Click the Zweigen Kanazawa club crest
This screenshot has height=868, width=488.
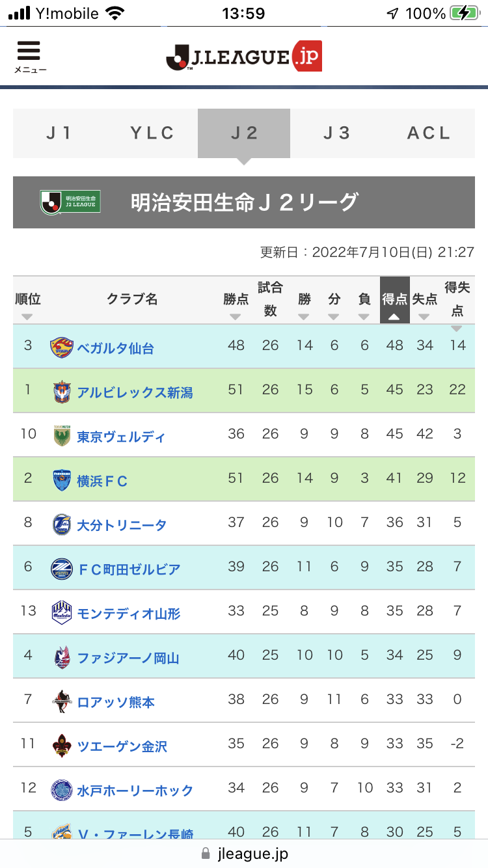coord(61,746)
